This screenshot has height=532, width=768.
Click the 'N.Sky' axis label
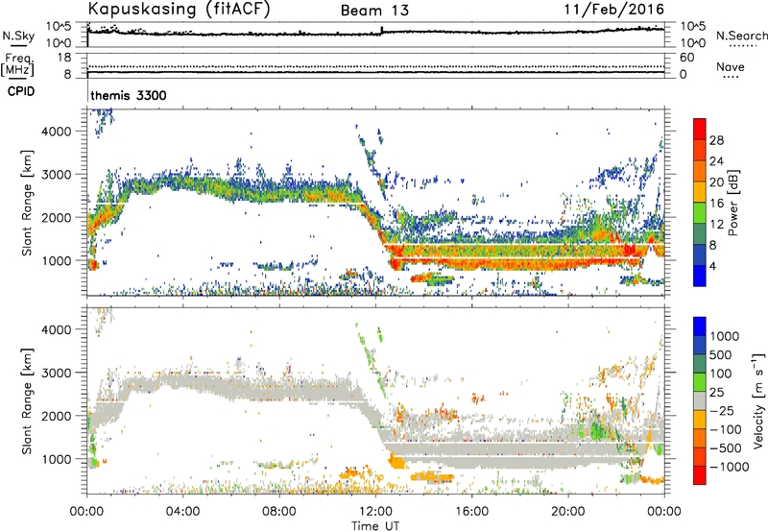click(18, 36)
